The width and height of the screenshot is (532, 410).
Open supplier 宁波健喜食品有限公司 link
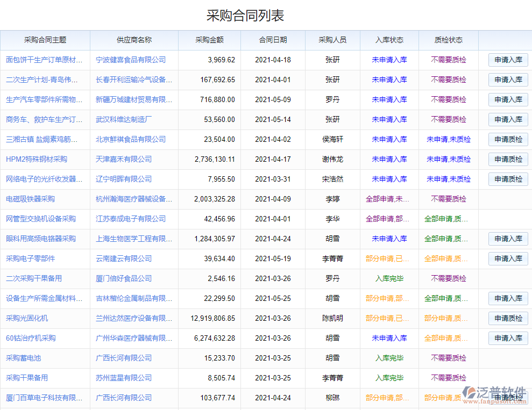coord(132,60)
